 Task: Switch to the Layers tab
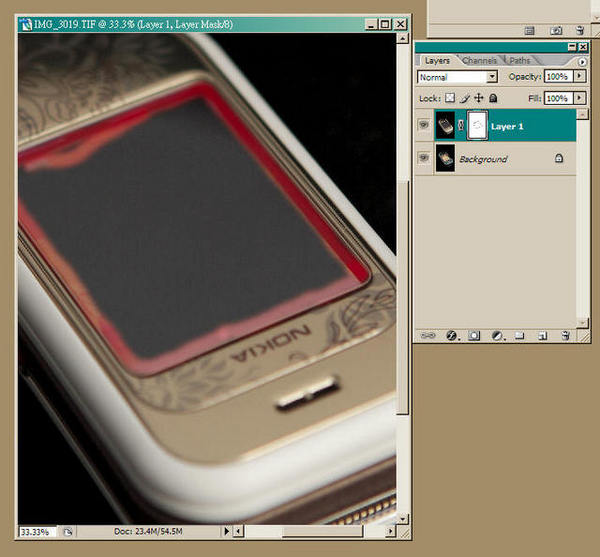click(437, 60)
